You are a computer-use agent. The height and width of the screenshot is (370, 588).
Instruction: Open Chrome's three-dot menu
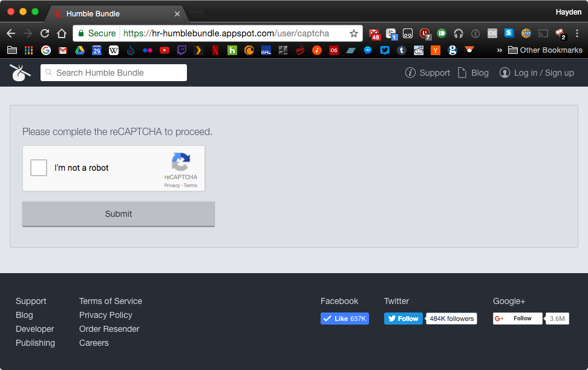576,34
